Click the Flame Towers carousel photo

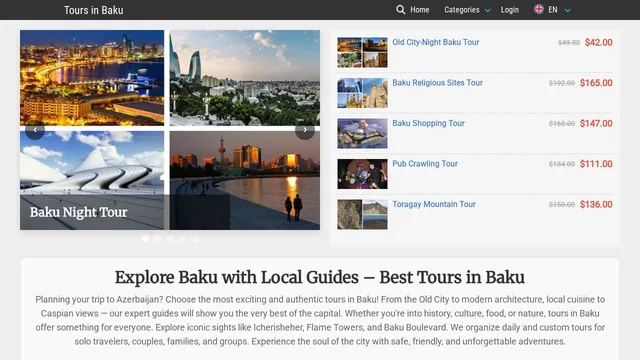pos(245,78)
